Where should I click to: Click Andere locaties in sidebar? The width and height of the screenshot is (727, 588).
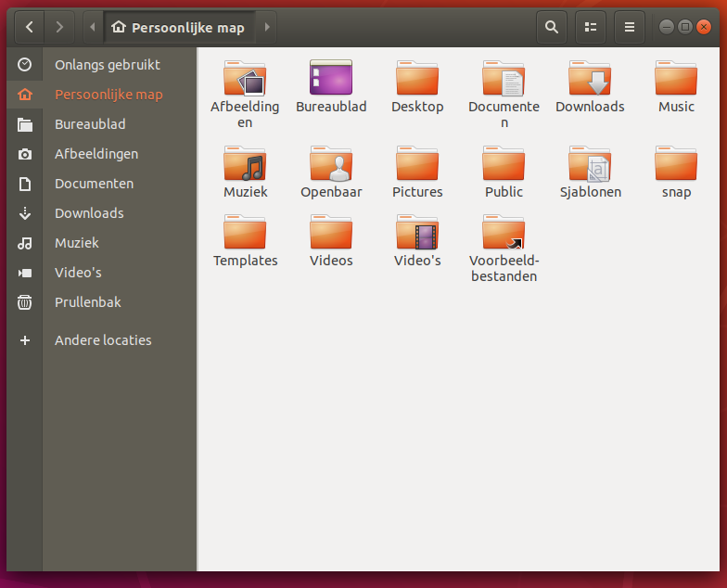coord(102,340)
